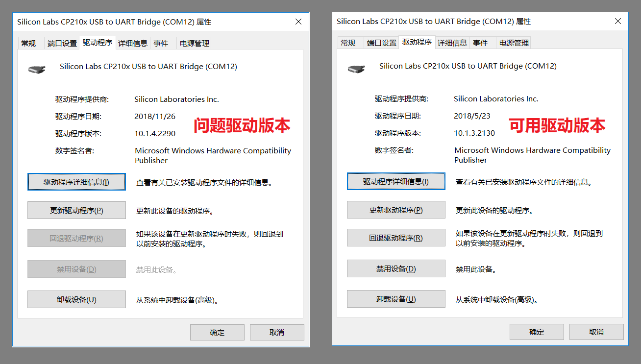Cancel with 取消 in the left window
Viewport: 641px width, 364px height.
pos(277,332)
